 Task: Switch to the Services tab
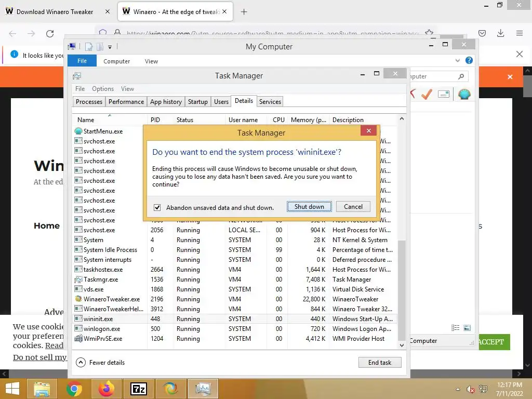(x=270, y=102)
